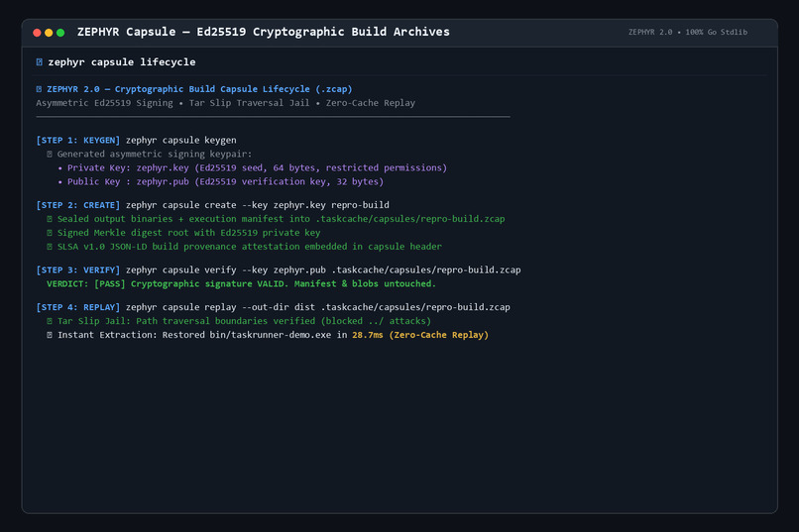799x532 pixels.
Task: Click the window title 'ZEPHYR Capsule — Ed25519 Cryptographic Build Archives'
Action: pyautogui.click(x=263, y=32)
